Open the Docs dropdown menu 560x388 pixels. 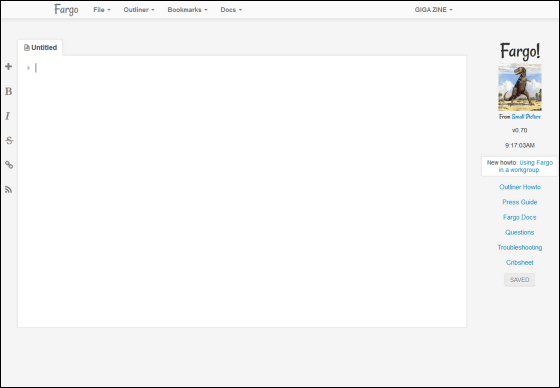[231, 10]
